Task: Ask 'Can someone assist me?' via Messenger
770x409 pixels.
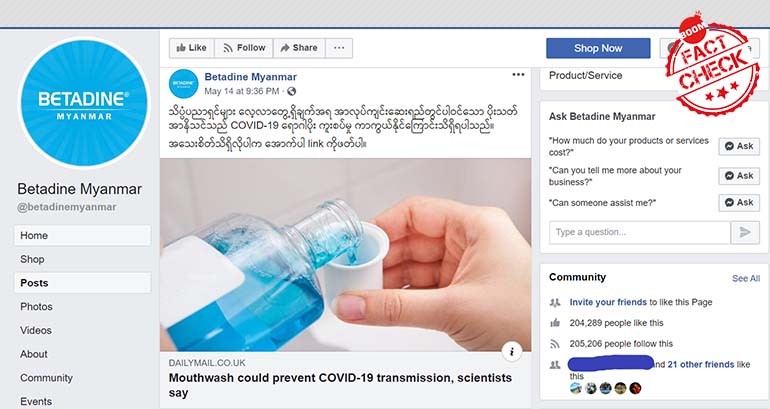Action: point(739,202)
